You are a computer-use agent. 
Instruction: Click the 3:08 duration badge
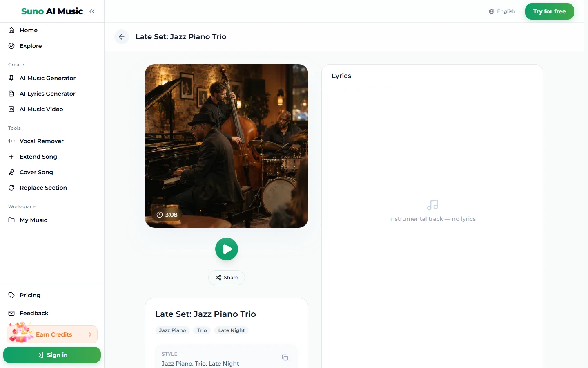point(167,215)
